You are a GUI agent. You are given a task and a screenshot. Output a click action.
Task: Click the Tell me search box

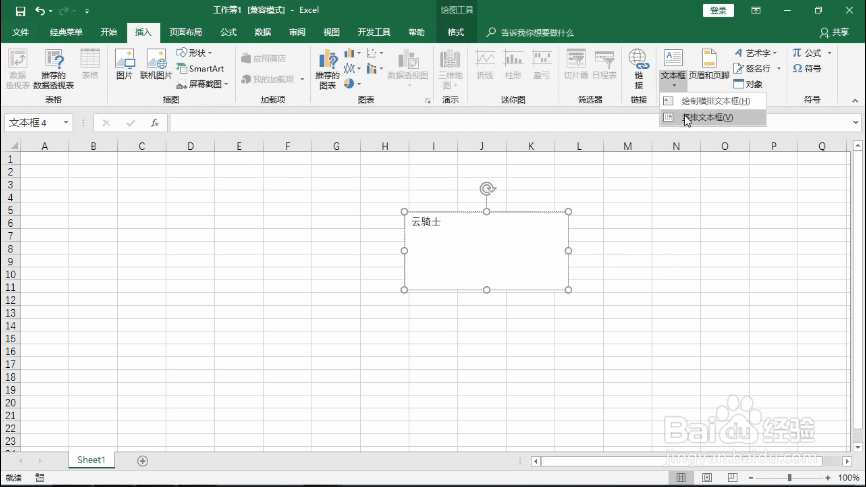click(530, 33)
